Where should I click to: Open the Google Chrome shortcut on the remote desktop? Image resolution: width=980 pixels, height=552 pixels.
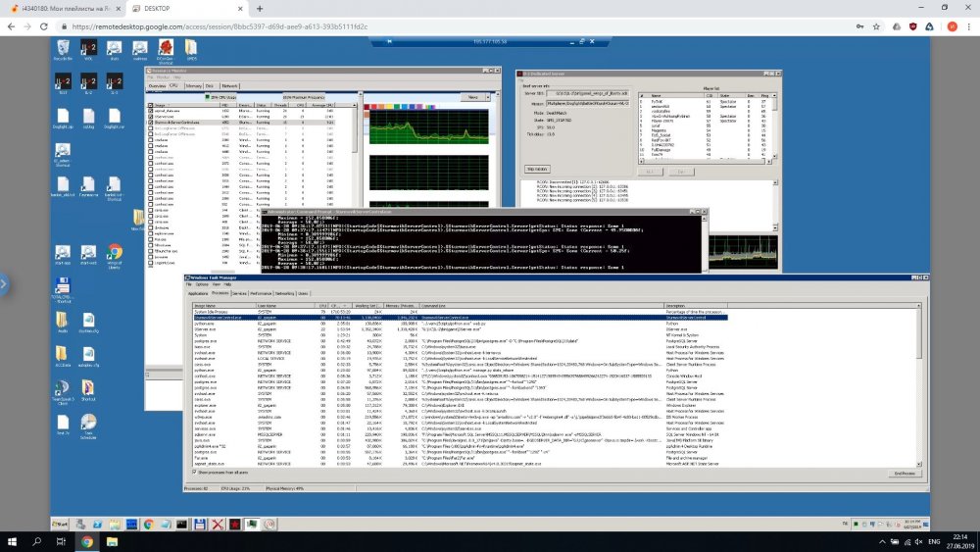click(x=114, y=256)
